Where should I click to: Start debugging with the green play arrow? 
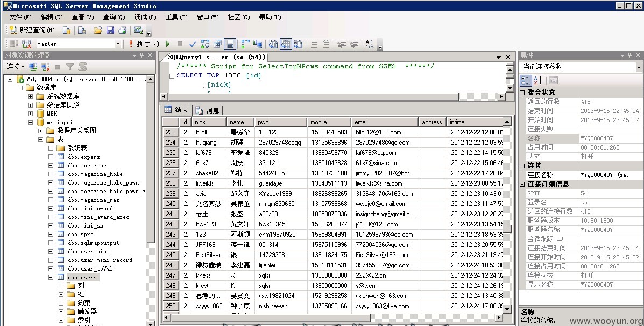point(167,44)
